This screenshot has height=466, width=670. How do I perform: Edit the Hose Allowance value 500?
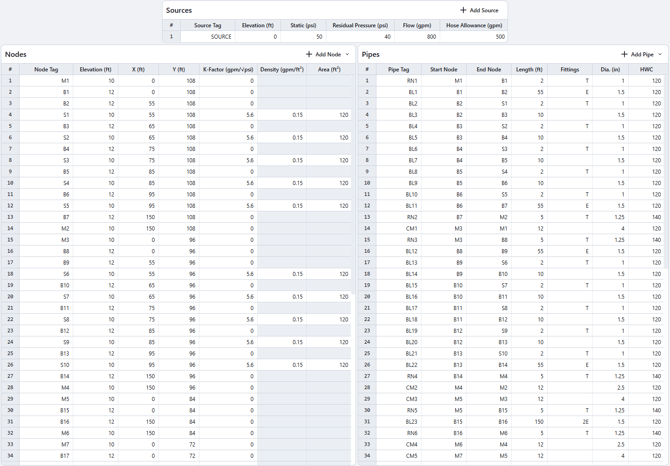[474, 37]
